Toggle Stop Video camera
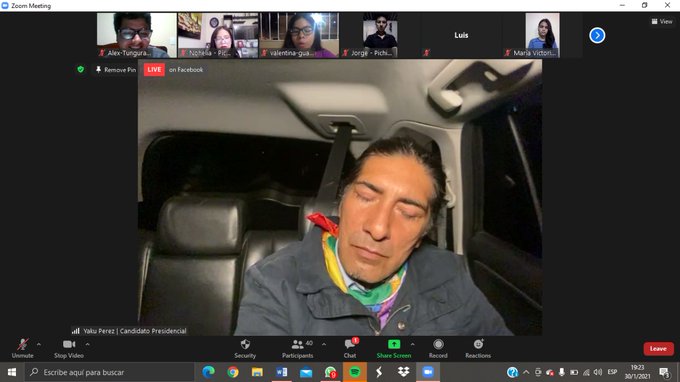680x382 pixels. pos(69,349)
